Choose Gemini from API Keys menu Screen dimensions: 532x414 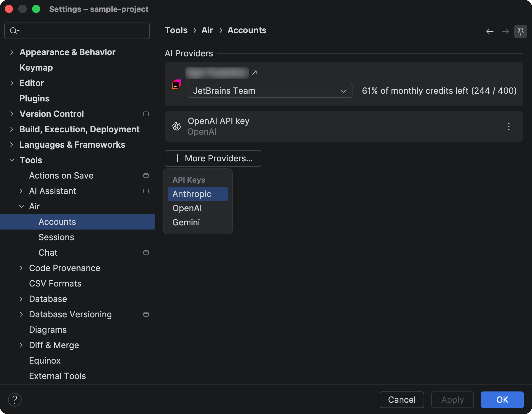point(198,222)
